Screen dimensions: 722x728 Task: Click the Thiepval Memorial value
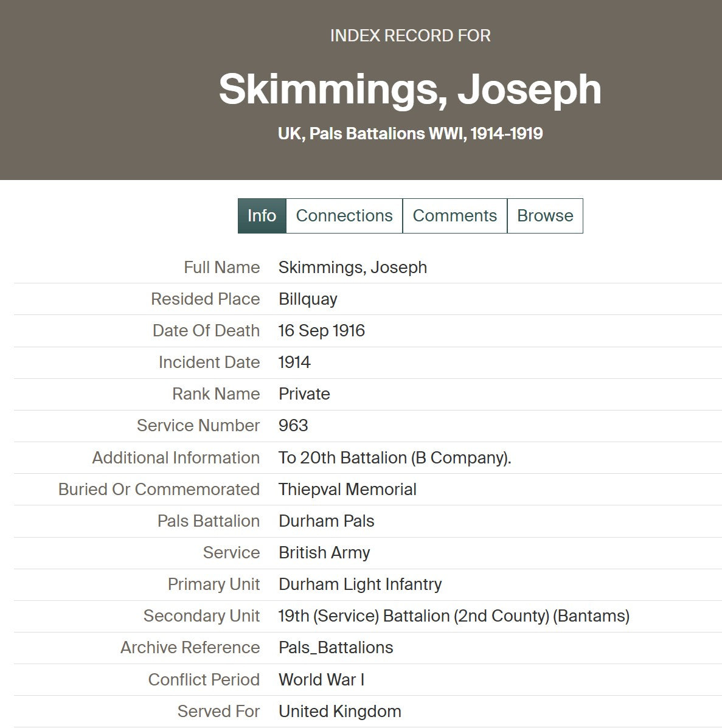click(x=347, y=490)
